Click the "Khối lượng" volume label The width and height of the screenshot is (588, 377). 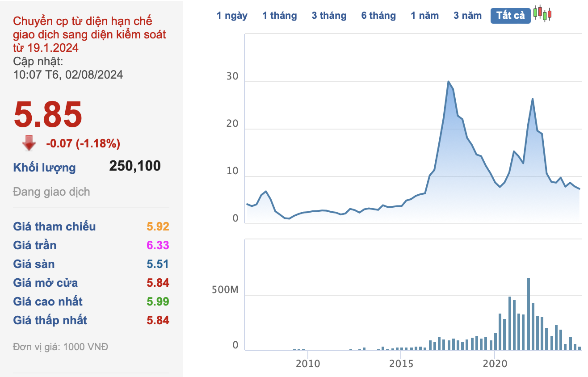[x=43, y=168]
